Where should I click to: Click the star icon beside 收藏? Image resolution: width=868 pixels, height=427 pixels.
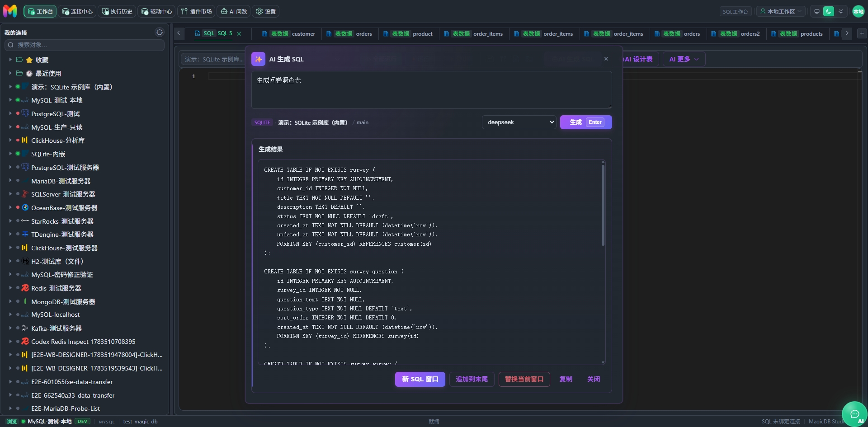click(x=29, y=60)
